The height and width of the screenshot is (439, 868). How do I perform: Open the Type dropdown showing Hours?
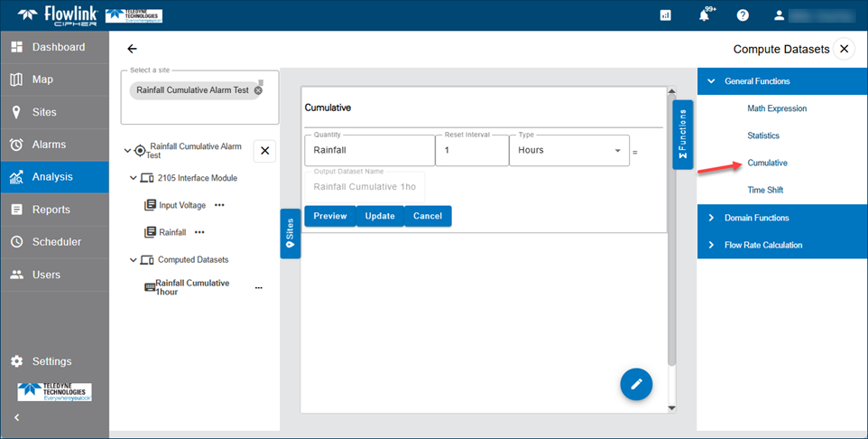tap(568, 150)
